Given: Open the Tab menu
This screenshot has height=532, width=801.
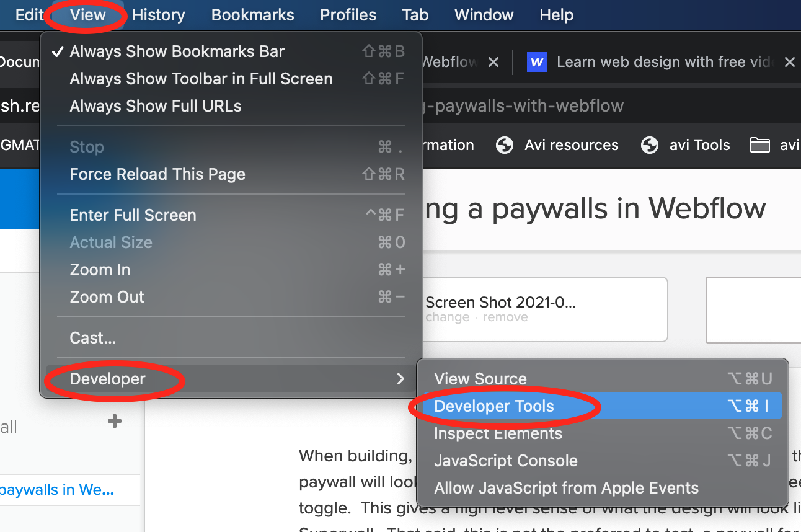Looking at the screenshot, I should click(x=415, y=15).
